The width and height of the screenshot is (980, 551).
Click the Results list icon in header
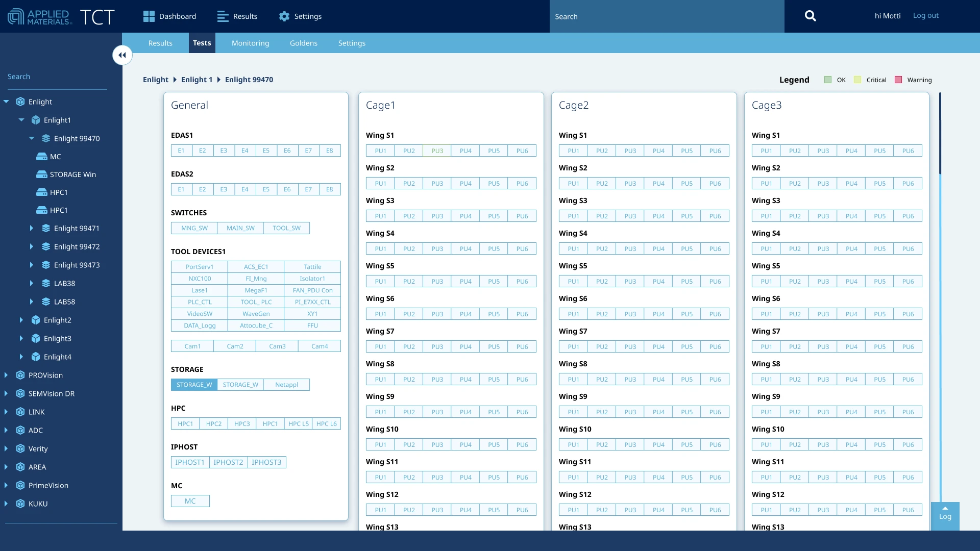[223, 16]
